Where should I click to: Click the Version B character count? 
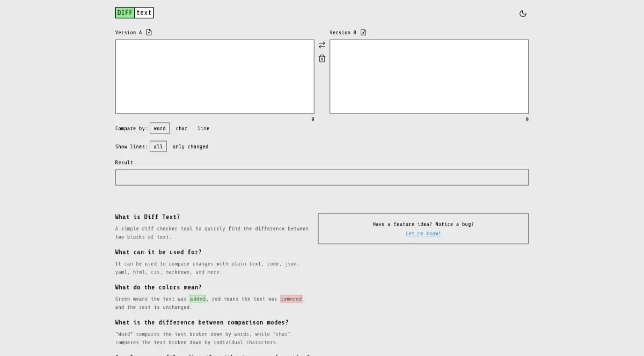pos(527,119)
